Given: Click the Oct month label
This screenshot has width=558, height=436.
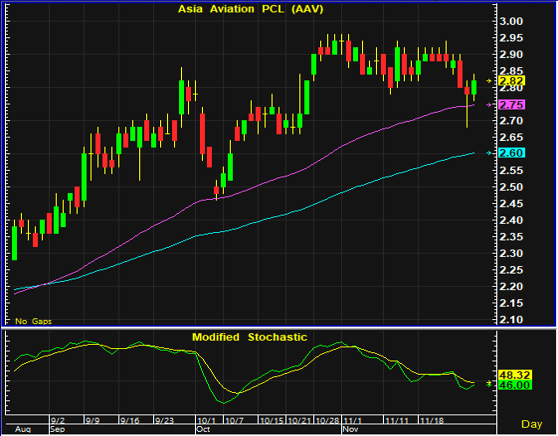Looking at the screenshot, I should coord(203,429).
